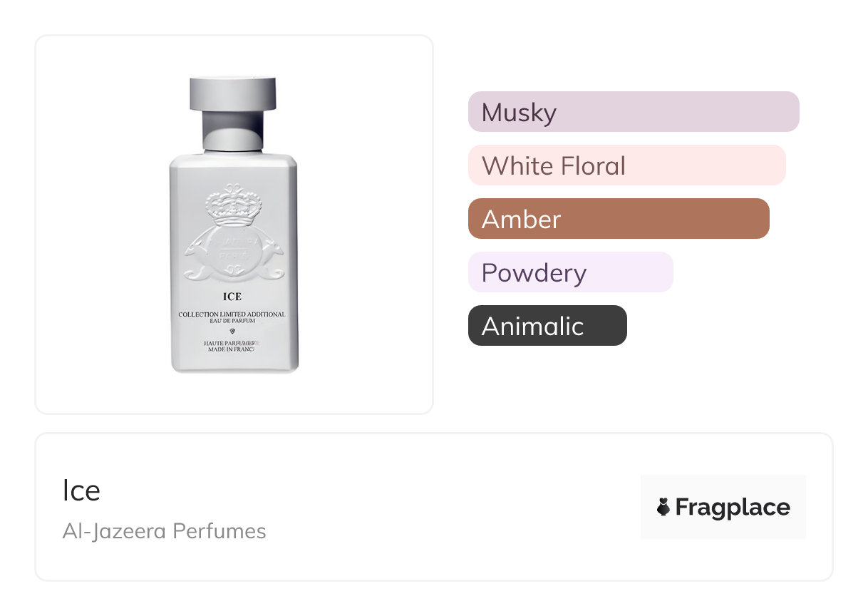Image resolution: width=868 pixels, height=616 pixels.
Task: Click the crown emblem on the bottle
Action: coord(233,203)
